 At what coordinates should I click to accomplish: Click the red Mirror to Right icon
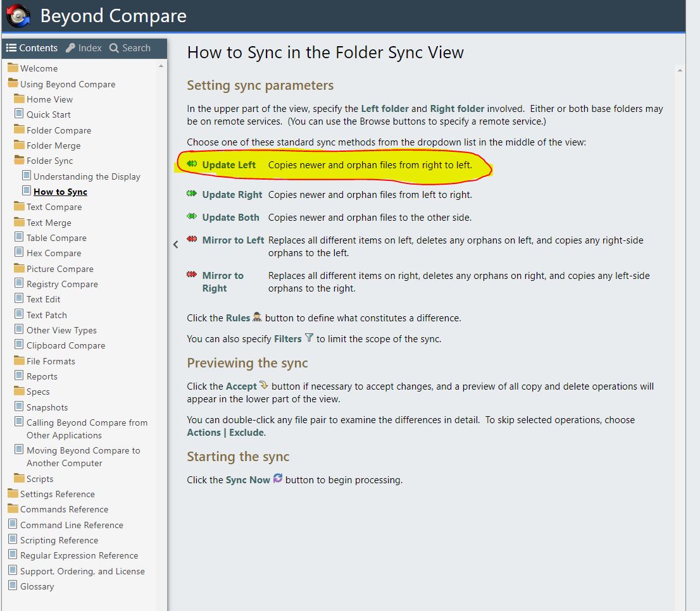192,275
